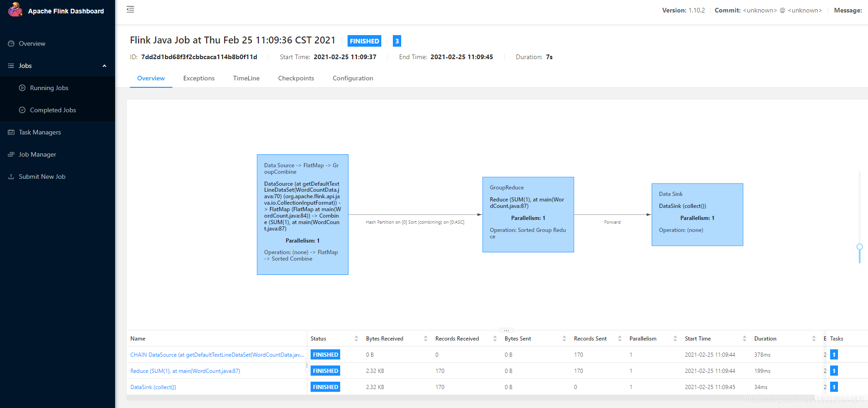The height and width of the screenshot is (408, 868).
Task: Click task badge 1 in CHAIN DataSource row
Action: point(834,355)
